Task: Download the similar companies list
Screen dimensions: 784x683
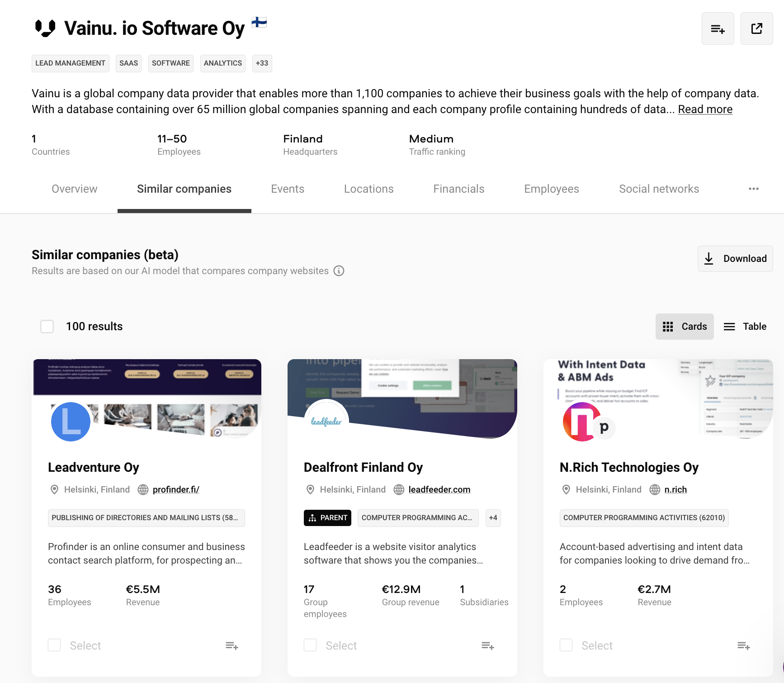Action: click(x=735, y=259)
